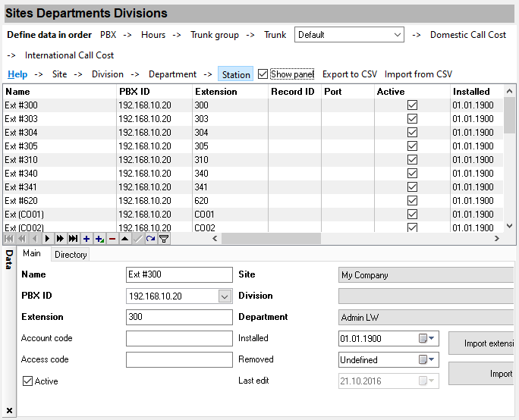Screen dimensions: 519x420
Task: Open the Default trunk dropdown
Action: tap(349, 35)
